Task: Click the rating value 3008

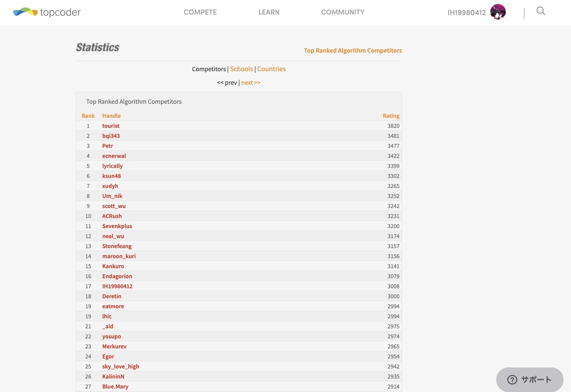Action: tap(394, 286)
